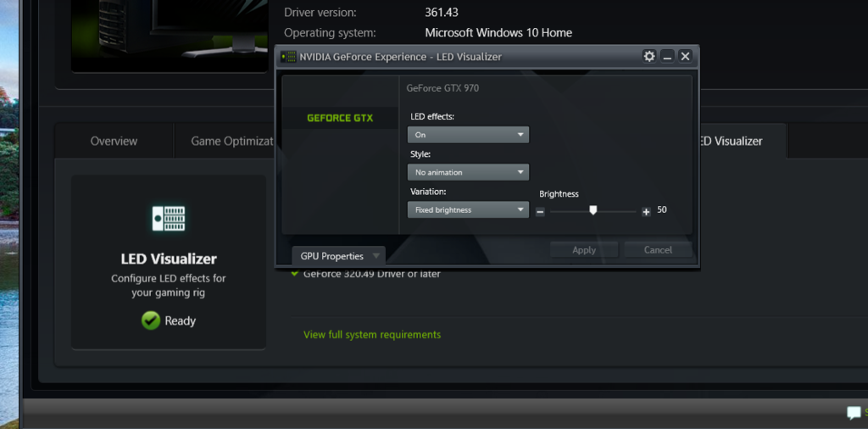Screen dimensions: 868x429
Task: Click the green Ready checkmark icon
Action: coord(151,320)
